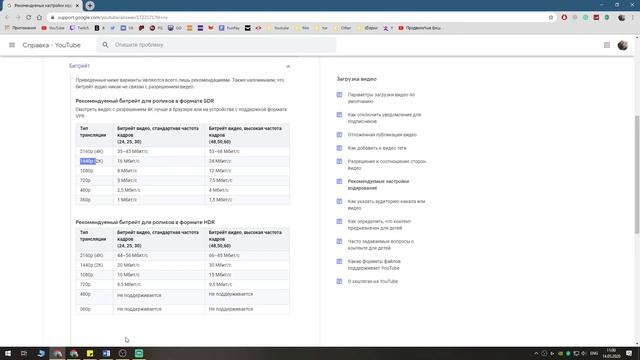Go back to the previous page
The image size is (640, 360).
tap(7, 18)
